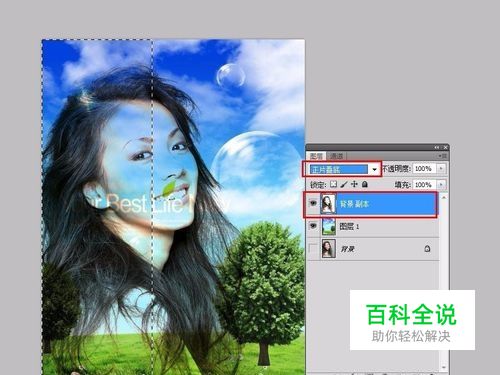Show the 背景 layer via visibility box
Screen dimensions: 500x375
(x=313, y=248)
